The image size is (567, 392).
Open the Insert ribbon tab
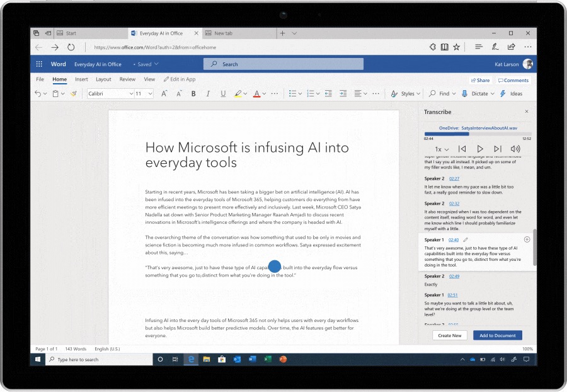point(81,79)
